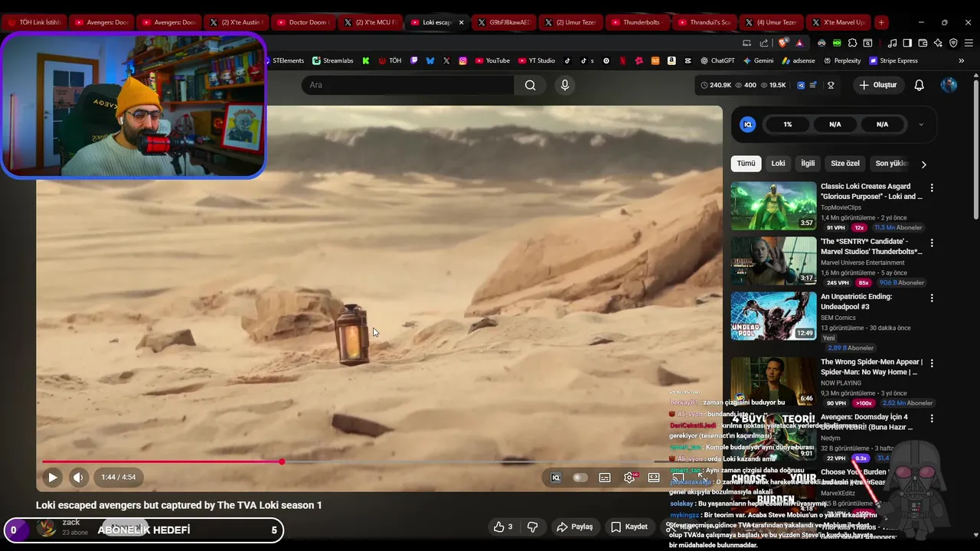Open Gemini bookmark
980x551 pixels.
758,60
